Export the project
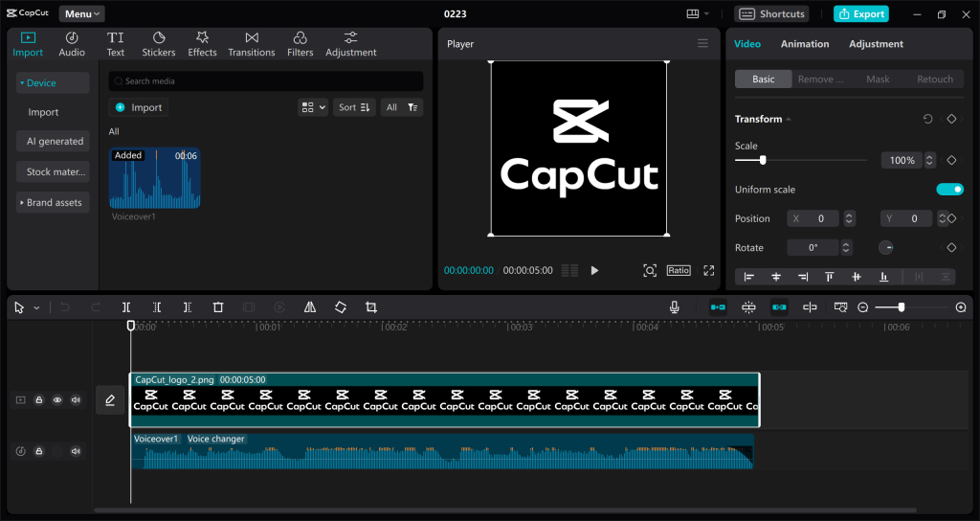Screen dimensions: 980x521 pos(860,13)
